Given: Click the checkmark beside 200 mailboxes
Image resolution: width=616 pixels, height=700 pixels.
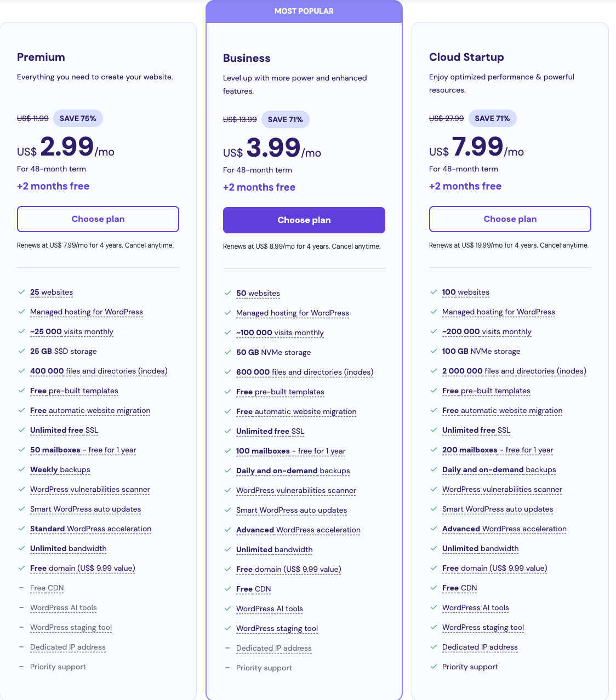Looking at the screenshot, I should [434, 450].
